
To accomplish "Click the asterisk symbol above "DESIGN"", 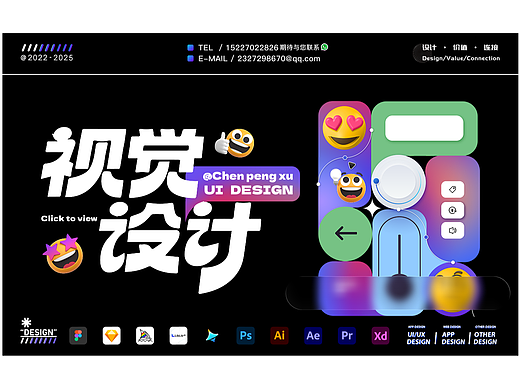I will [26, 322].
